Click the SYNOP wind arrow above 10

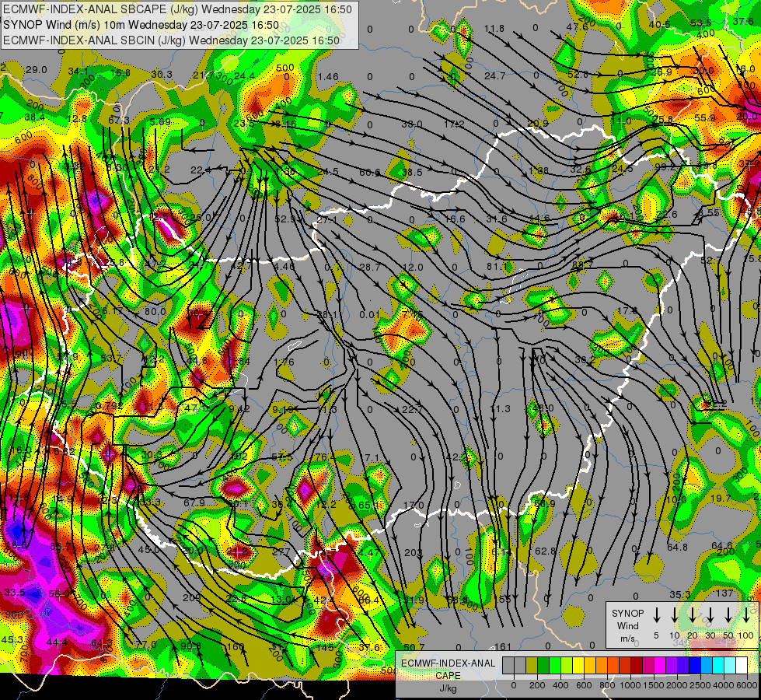674,614
